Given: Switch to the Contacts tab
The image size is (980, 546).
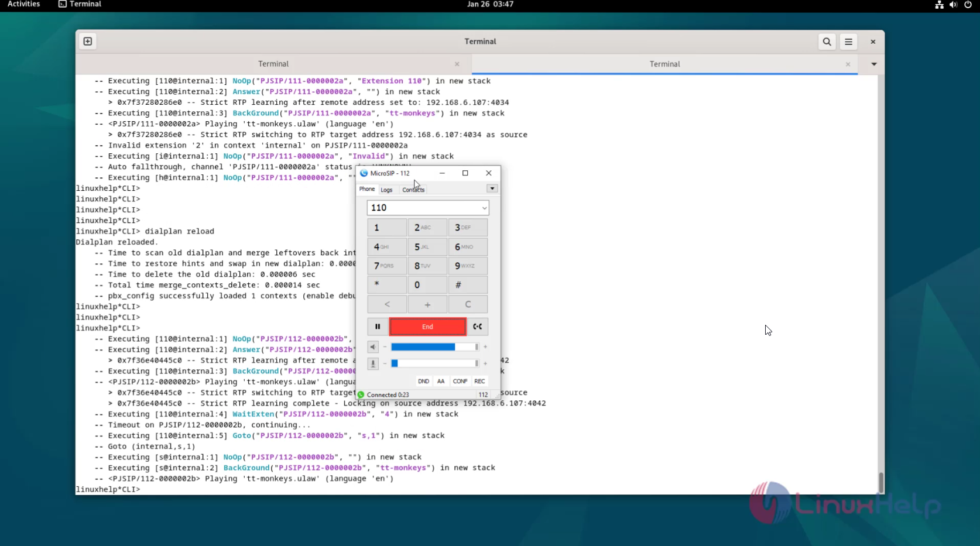Looking at the screenshot, I should (413, 190).
